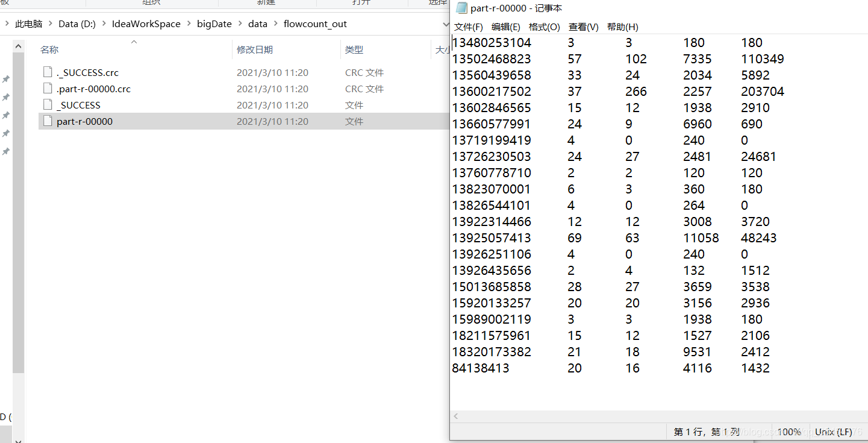Select the ._SUCCESS.crc file icon
This screenshot has height=443, width=868.
[48, 72]
